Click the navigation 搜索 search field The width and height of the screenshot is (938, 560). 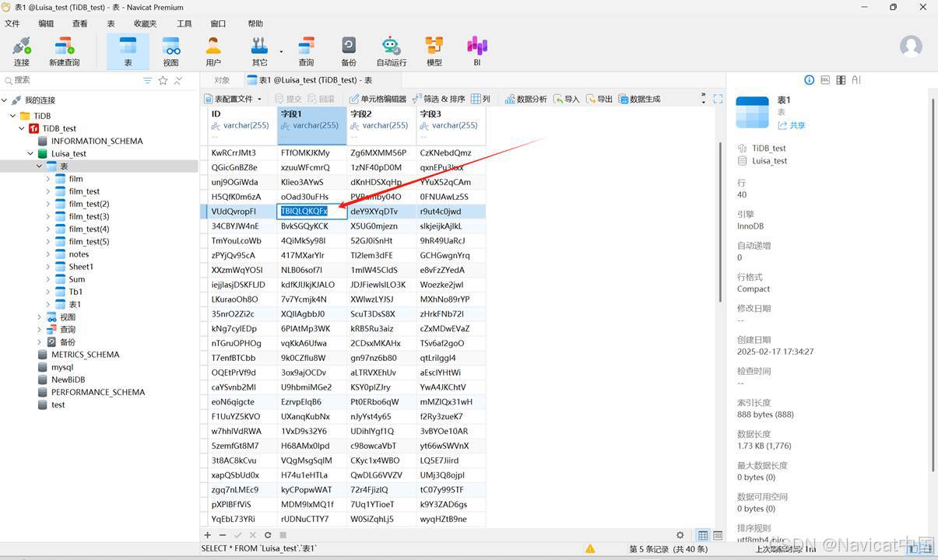(70, 80)
